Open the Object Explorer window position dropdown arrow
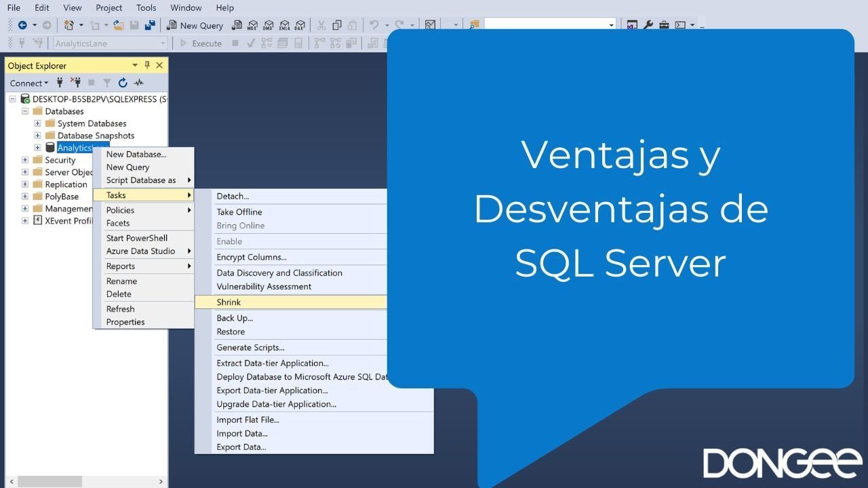868x488 pixels. pyautogui.click(x=135, y=65)
